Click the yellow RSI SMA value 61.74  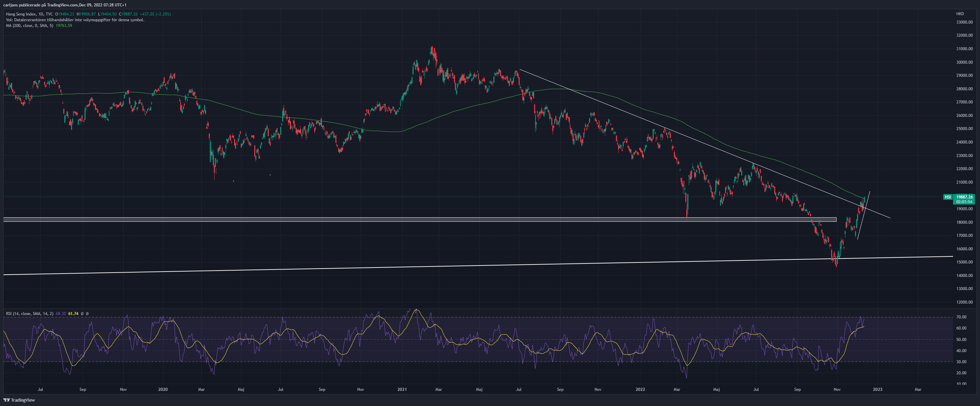73,314
